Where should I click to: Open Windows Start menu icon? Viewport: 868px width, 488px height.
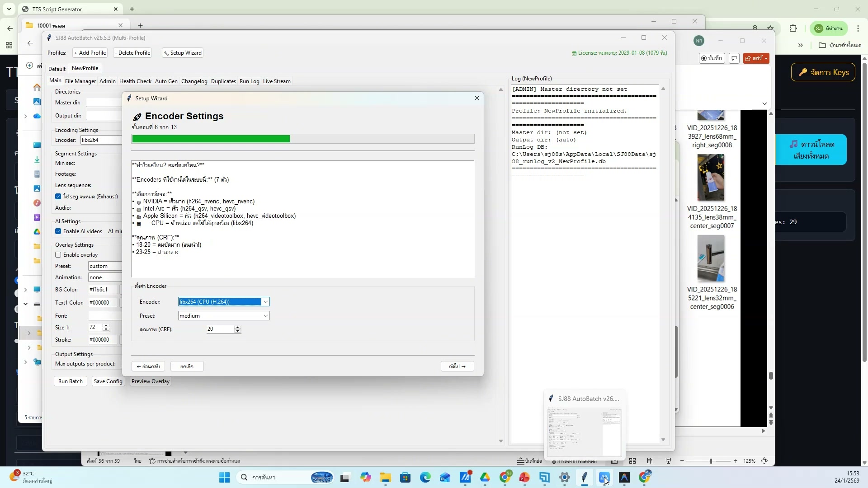[224, 477]
